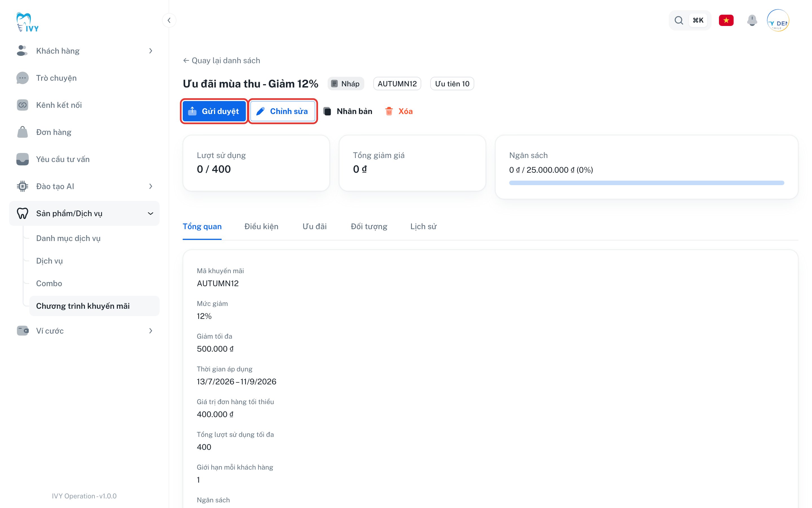
Task: Click the Giới hạn mỗi khách hàng value 1
Action: pos(198,480)
